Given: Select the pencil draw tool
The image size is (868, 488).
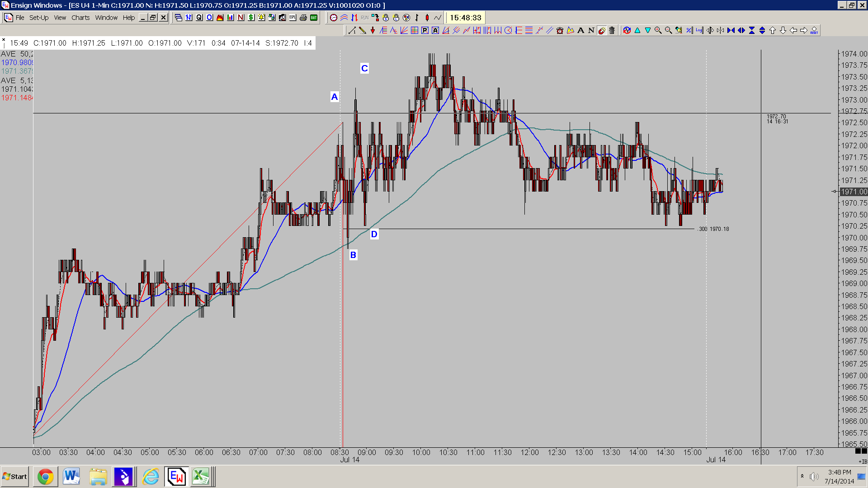Looking at the screenshot, I should [x=362, y=30].
